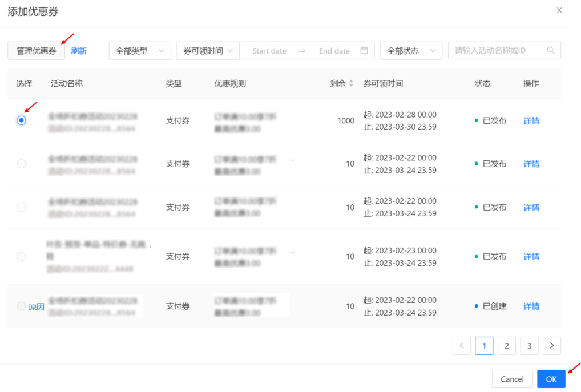Select radio for the 1000-remaining coupon row
Viewport: 581px width, 392px height.
22,120
